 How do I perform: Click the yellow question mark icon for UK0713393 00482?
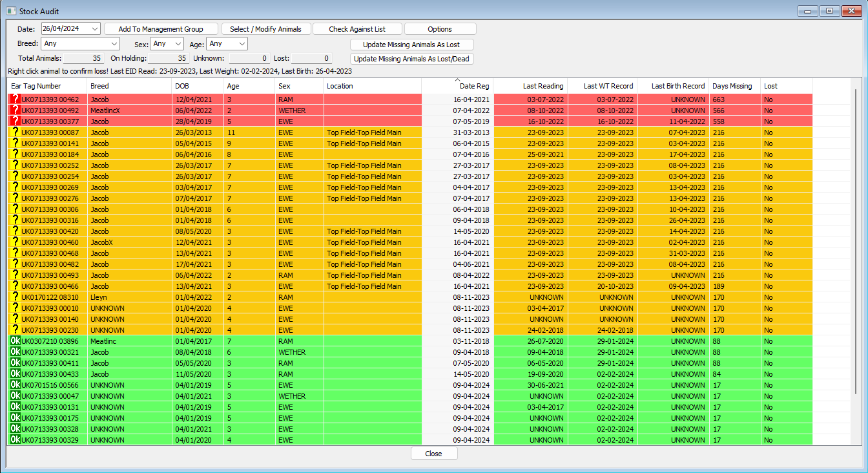pos(15,264)
